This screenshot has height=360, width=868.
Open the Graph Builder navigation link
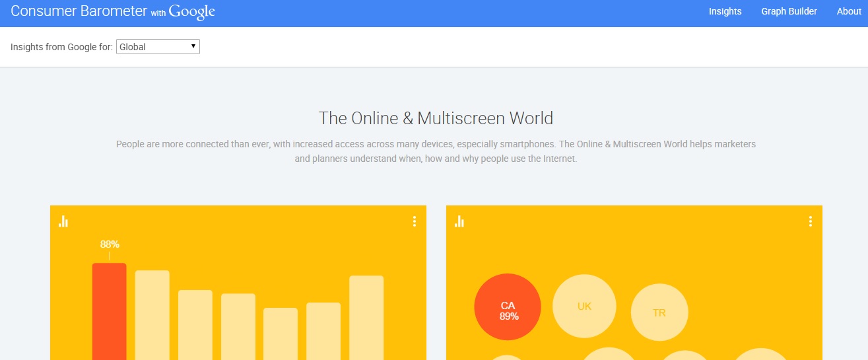[x=789, y=11]
